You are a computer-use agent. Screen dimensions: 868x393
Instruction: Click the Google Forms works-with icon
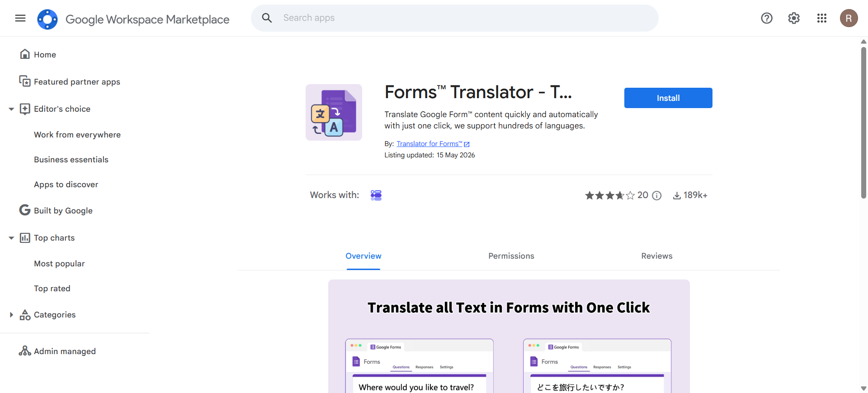[376, 195]
